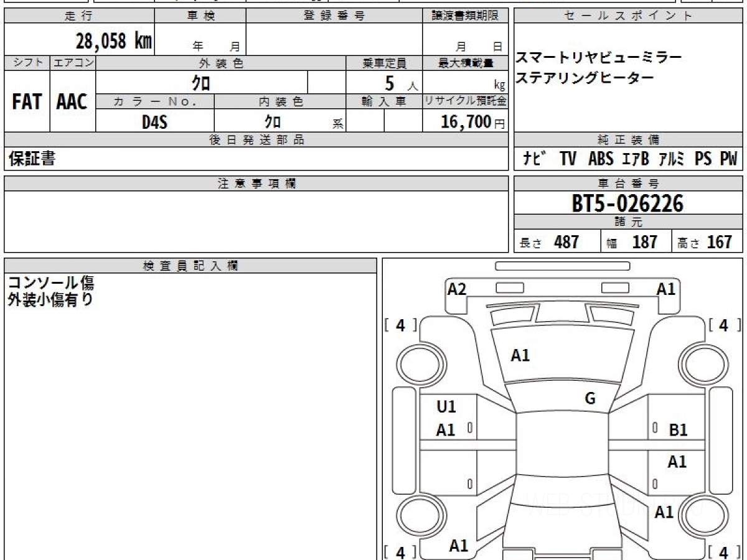Click the 純正装備 heading
Image resolution: width=747 pixels, height=560 pixels.
(629, 140)
